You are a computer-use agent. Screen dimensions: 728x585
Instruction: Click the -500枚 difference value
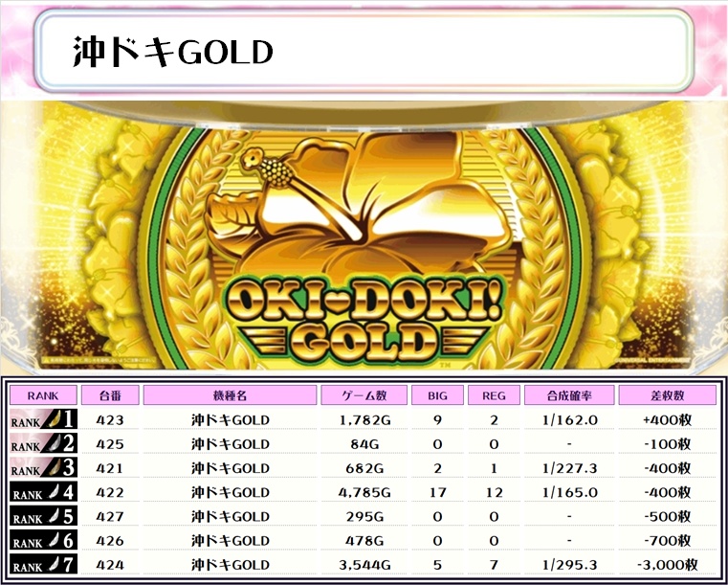[x=667, y=517]
